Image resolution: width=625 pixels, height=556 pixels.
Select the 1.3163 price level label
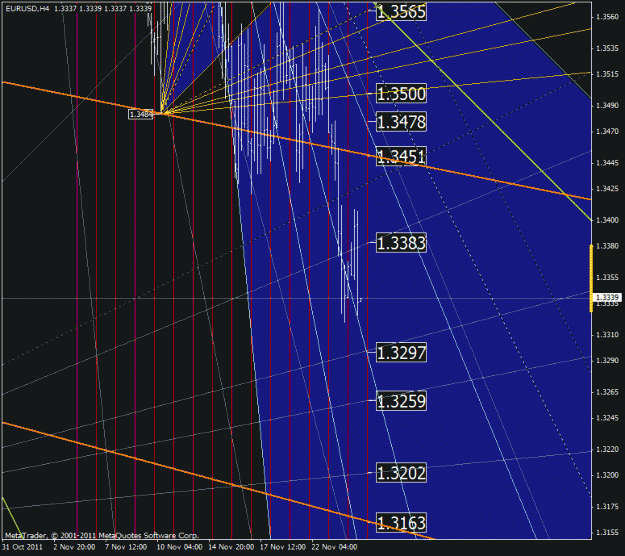click(x=401, y=523)
